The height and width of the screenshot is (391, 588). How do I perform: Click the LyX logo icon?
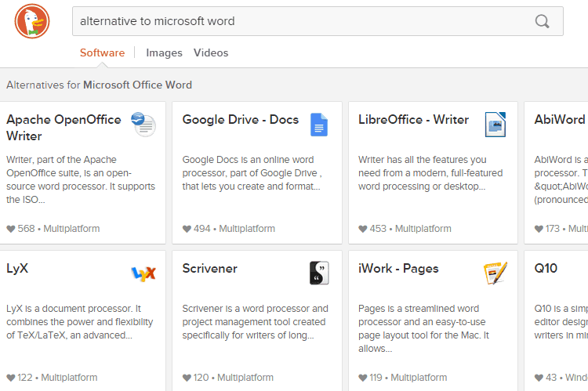(143, 273)
